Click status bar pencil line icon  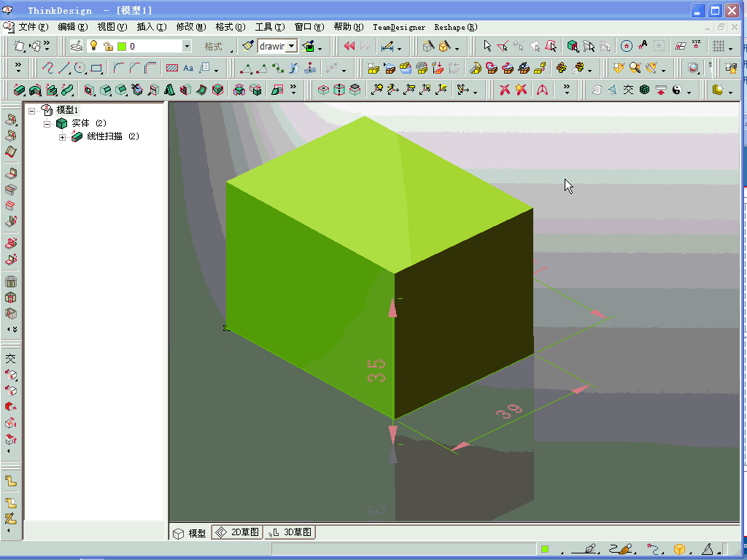click(x=584, y=549)
